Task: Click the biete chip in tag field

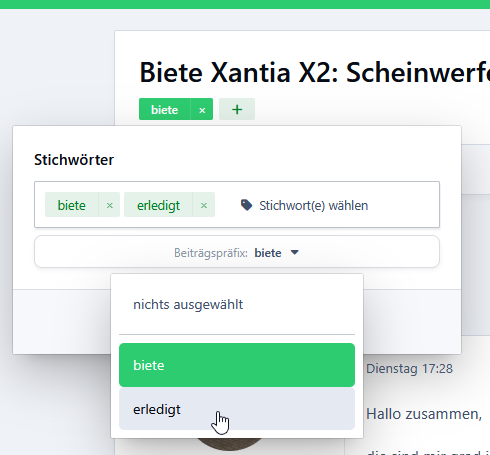Action: tap(72, 205)
